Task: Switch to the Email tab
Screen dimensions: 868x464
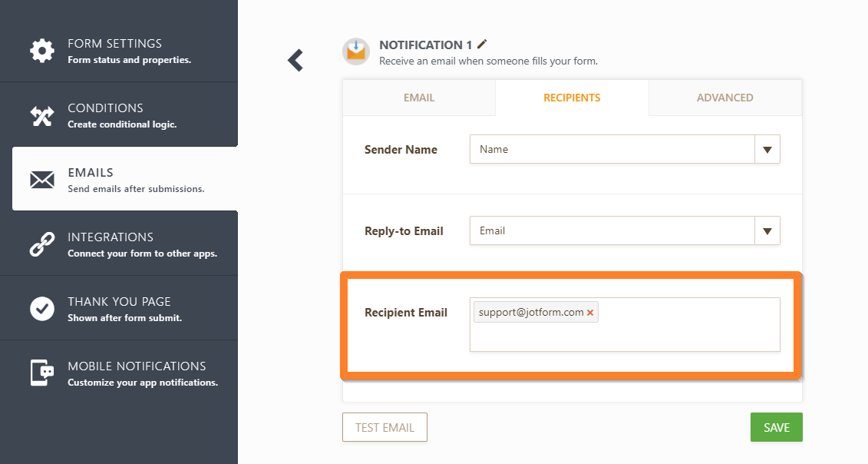Action: point(419,98)
